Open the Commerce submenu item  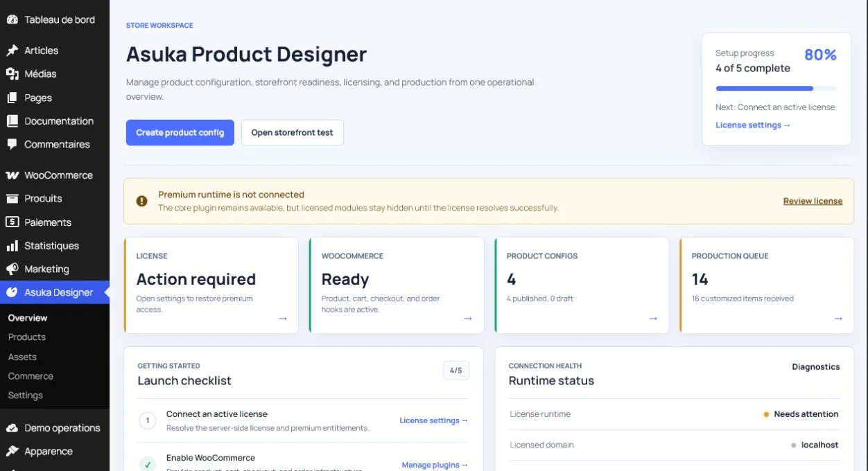[x=31, y=376]
